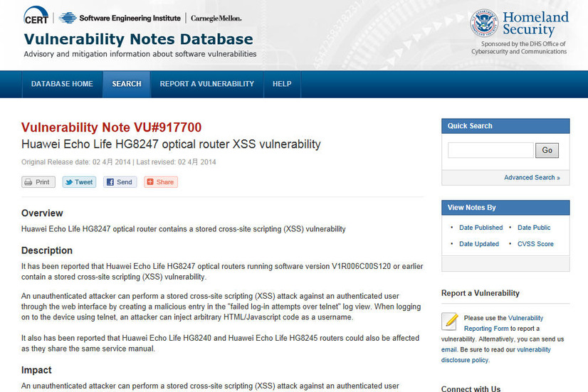Click the pencil note icon under Report a Vulnerability
Viewport: 588px width, 392px height.
(450, 321)
